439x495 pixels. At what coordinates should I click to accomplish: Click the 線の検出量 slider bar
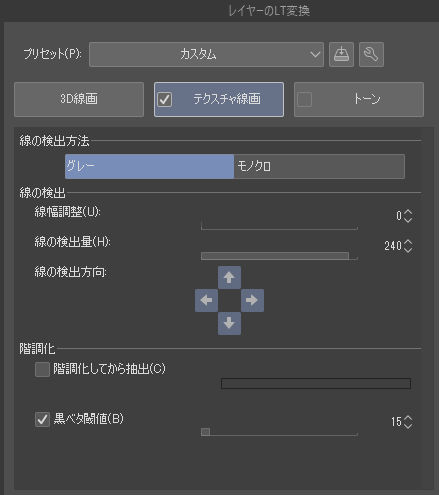click(x=279, y=256)
